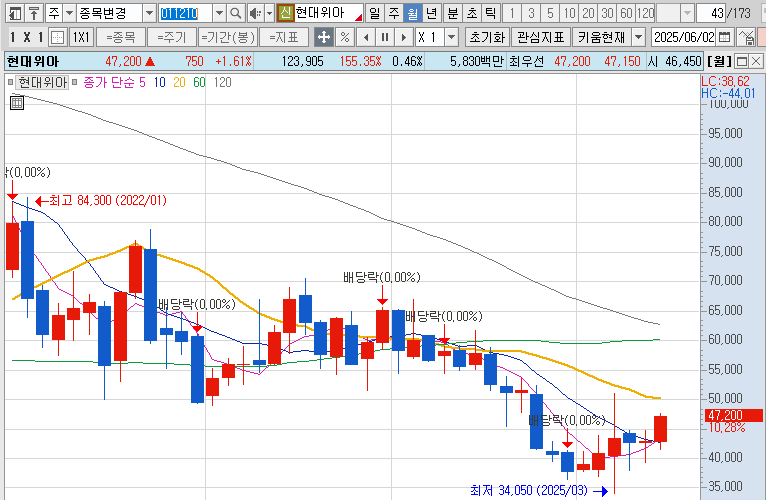Click the chart pane close X by [월]

pyautogui.click(x=756, y=61)
